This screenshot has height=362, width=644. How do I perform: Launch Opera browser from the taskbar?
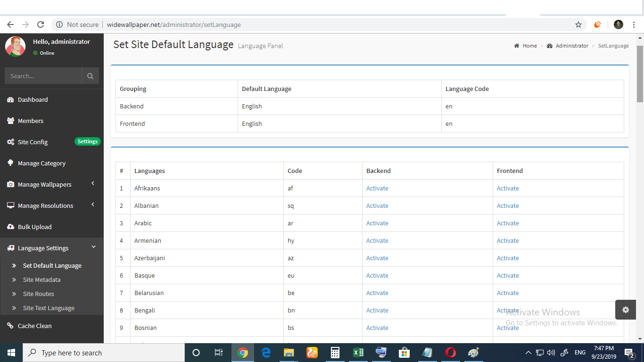click(x=450, y=353)
